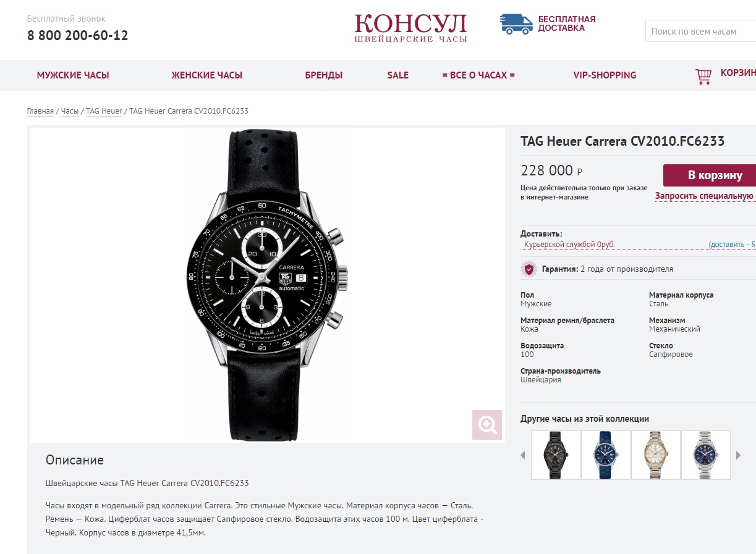Click the free delivery truck icon
This screenshot has width=756, height=554.
click(x=516, y=24)
